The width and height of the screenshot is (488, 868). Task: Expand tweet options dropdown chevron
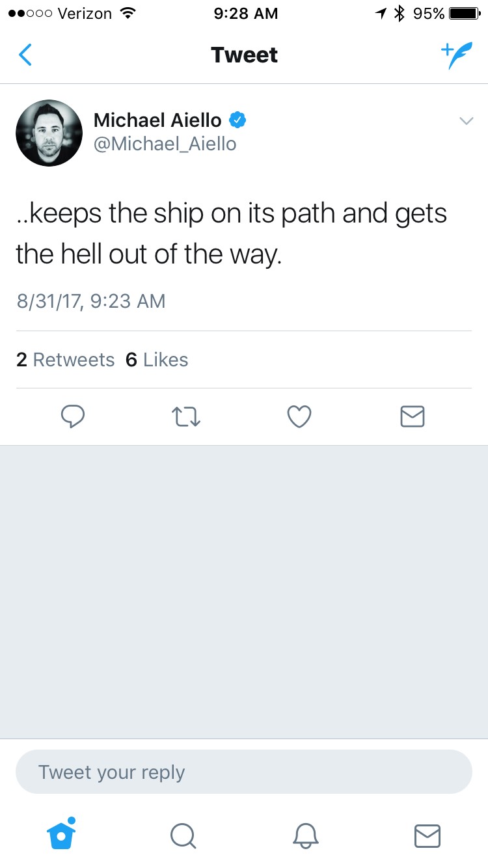466,121
